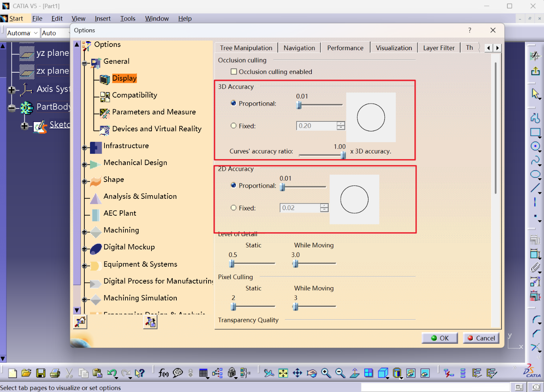The image size is (544, 392).
Task: Collapse the General options node
Action: click(85, 63)
